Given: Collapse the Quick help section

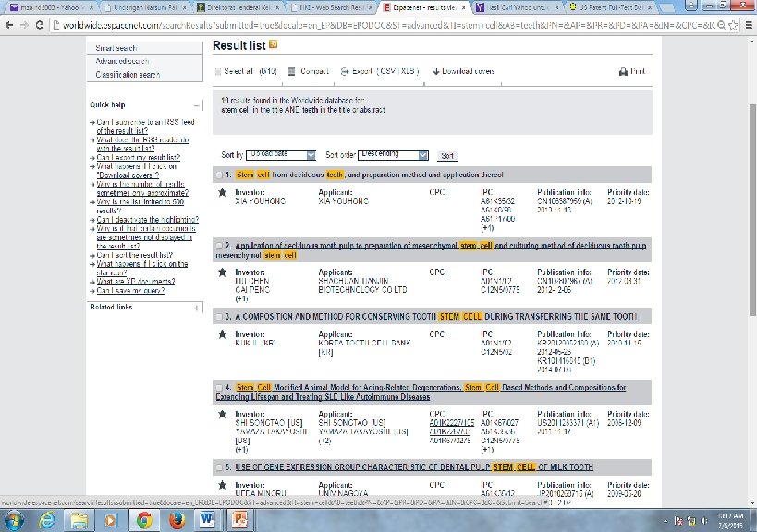Looking at the screenshot, I should point(197,105).
